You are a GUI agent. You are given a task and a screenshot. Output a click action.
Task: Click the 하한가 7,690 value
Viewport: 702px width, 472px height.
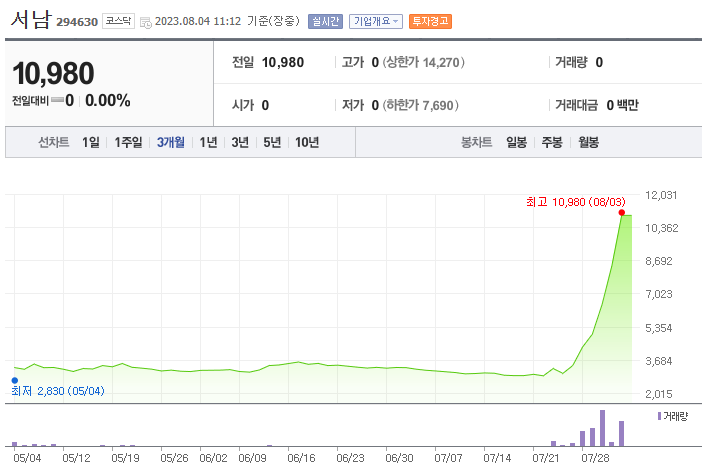click(420, 105)
